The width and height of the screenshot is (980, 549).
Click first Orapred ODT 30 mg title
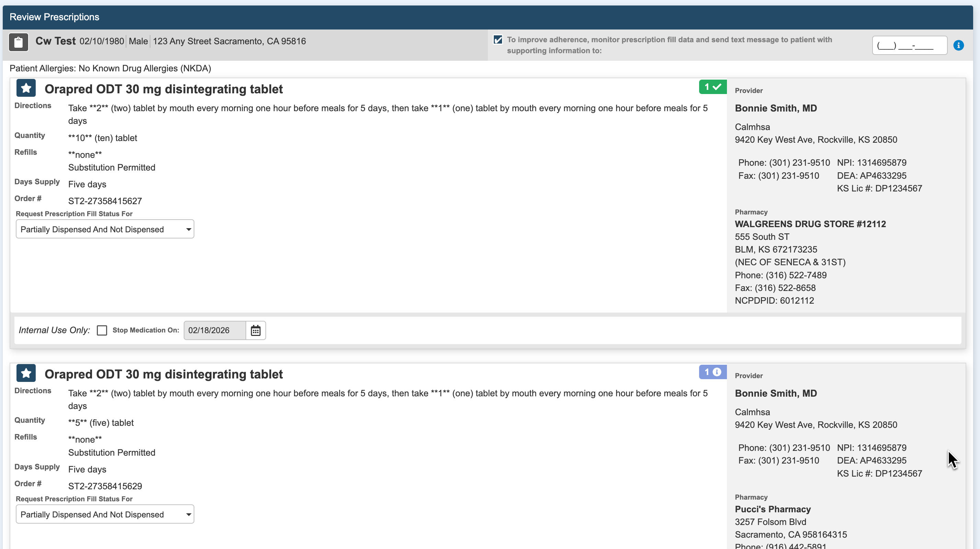pos(163,89)
